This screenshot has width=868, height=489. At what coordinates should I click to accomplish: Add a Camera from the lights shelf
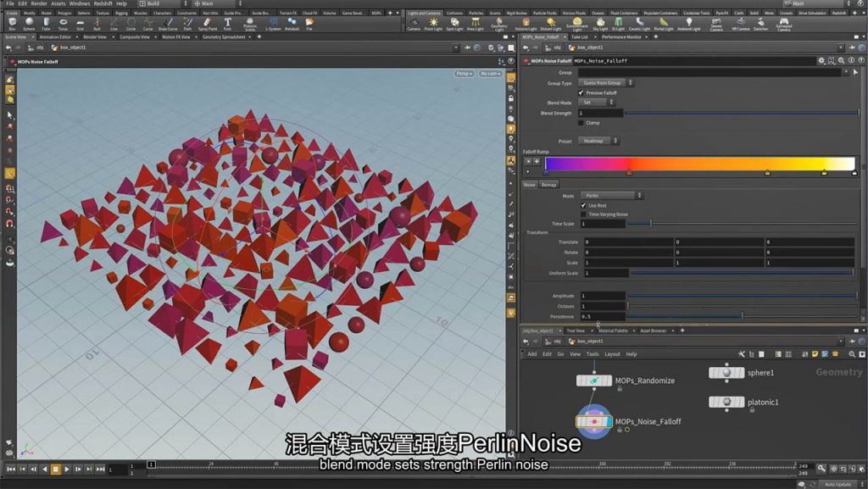(x=414, y=24)
